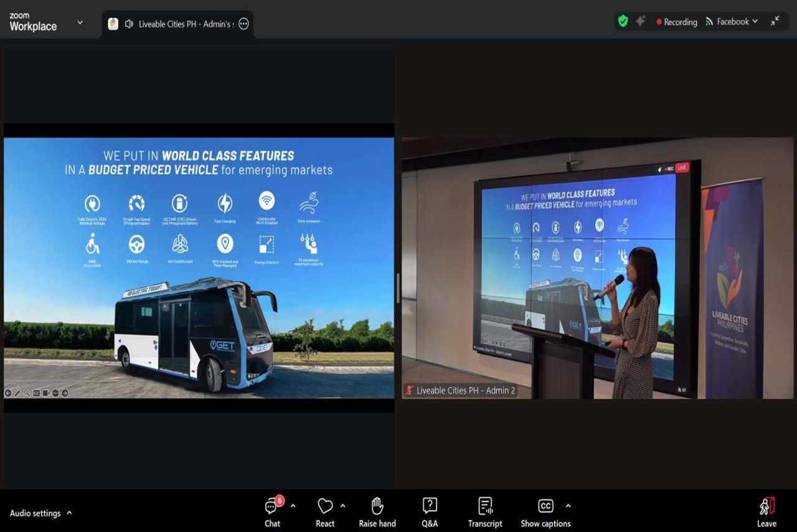The height and width of the screenshot is (532, 797).
Task: Open the Zoom Workplace dropdown arrow
Action: (x=80, y=22)
